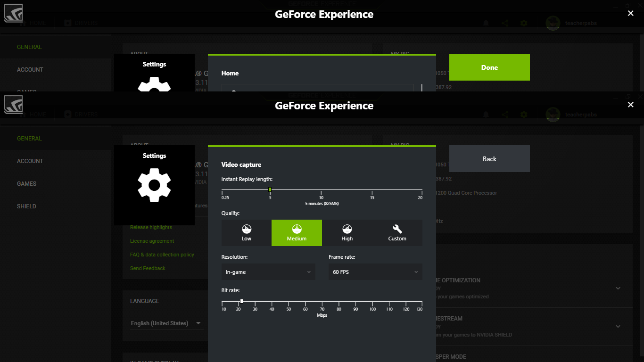The image size is (644, 362).
Task: Click the Send Feedback link
Action: click(148, 269)
